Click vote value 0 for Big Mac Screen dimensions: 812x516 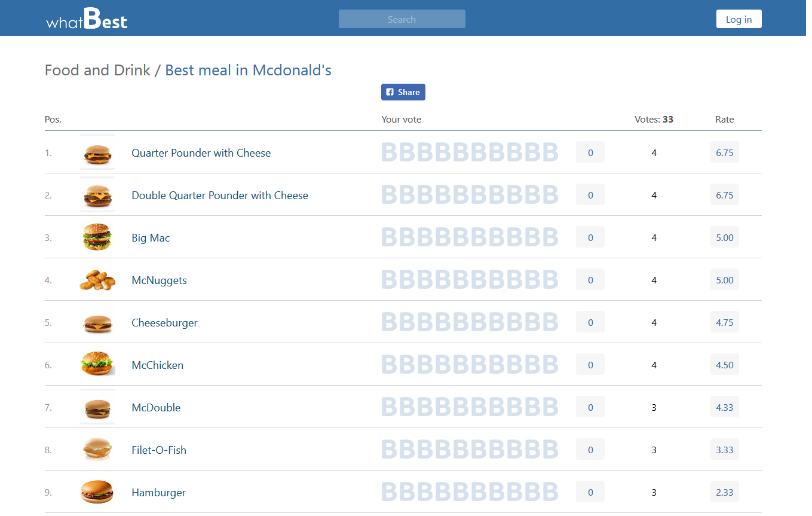pos(590,237)
